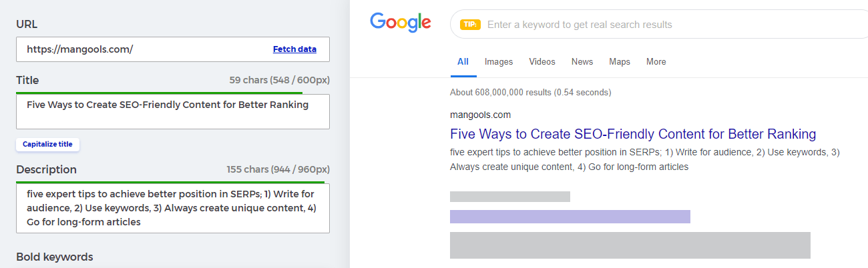868x268 pixels.
Task: Click the Capitalize title button
Action: (47, 144)
